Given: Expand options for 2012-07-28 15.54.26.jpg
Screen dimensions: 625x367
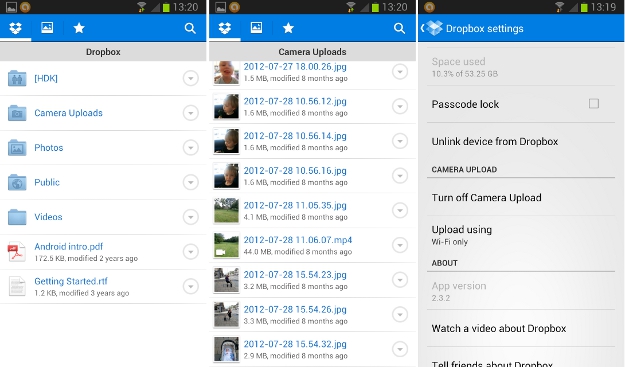Looking at the screenshot, I should pyautogui.click(x=400, y=314).
